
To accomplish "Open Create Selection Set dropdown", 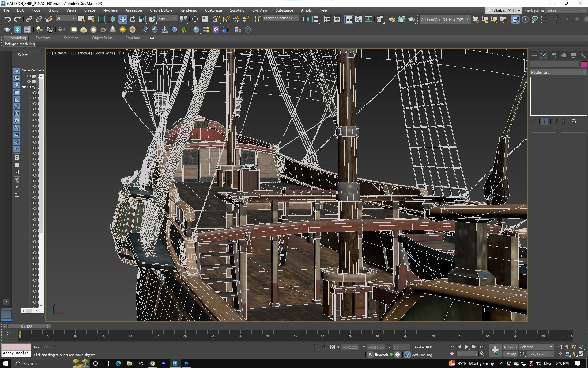I will coord(281,18).
